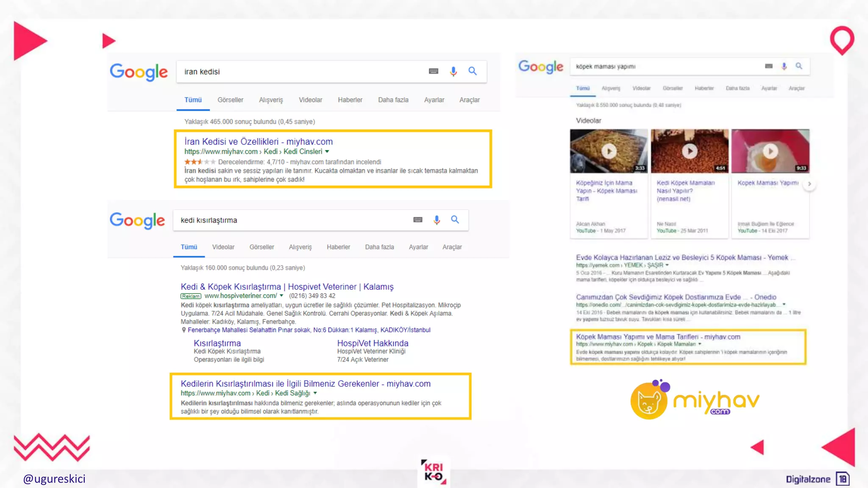Click the magnifier to search 'kedi kısırlaştırma'
868x488 pixels.
point(455,219)
